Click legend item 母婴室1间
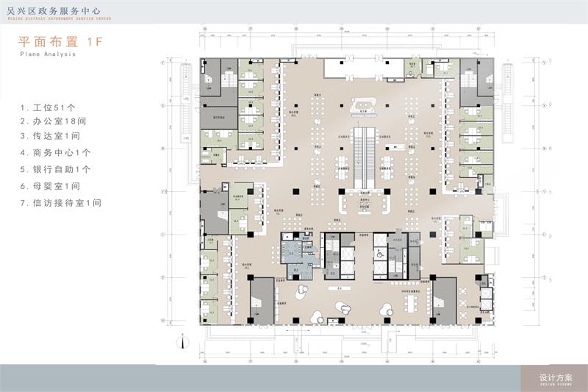This screenshot has height=392, width=588. coord(51,185)
